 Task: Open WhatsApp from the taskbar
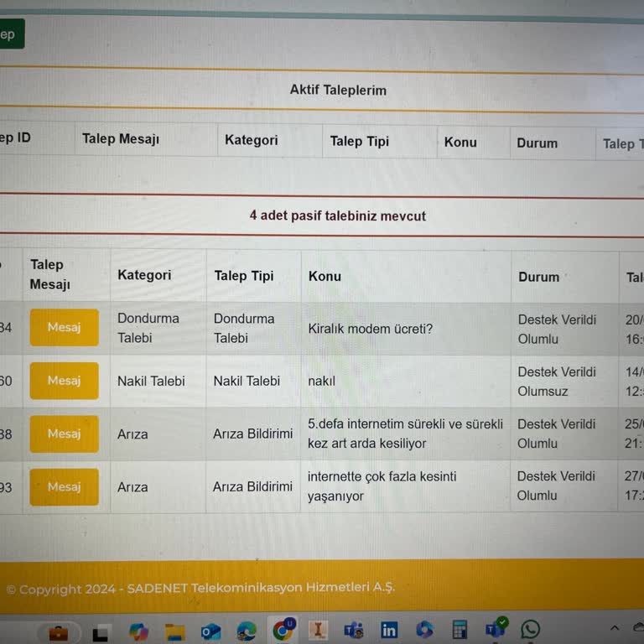coord(531,629)
